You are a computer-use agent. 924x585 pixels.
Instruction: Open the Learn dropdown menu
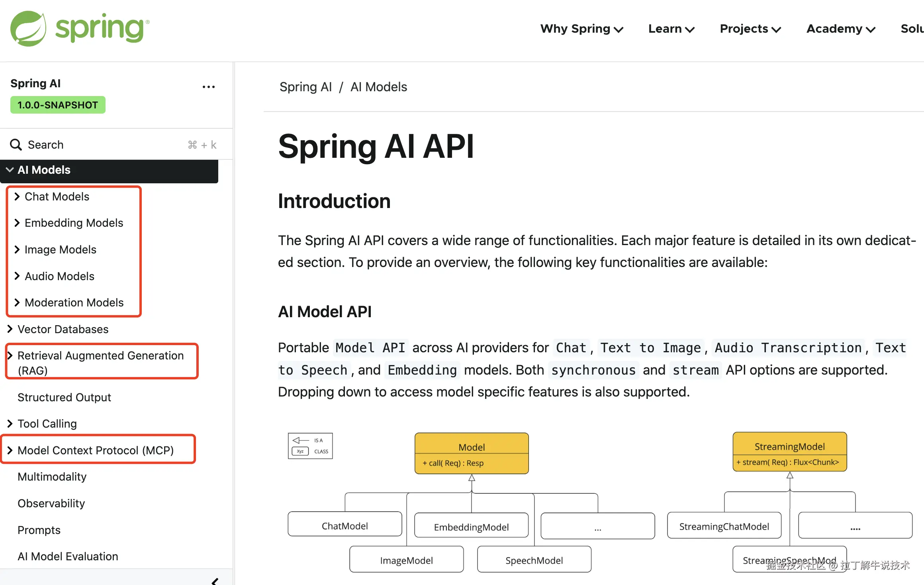tap(671, 29)
